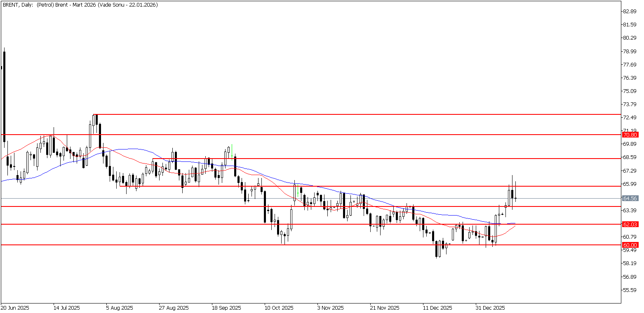Click the 55.59 price axis label
This screenshot has height=313, width=644.
coord(630,290)
